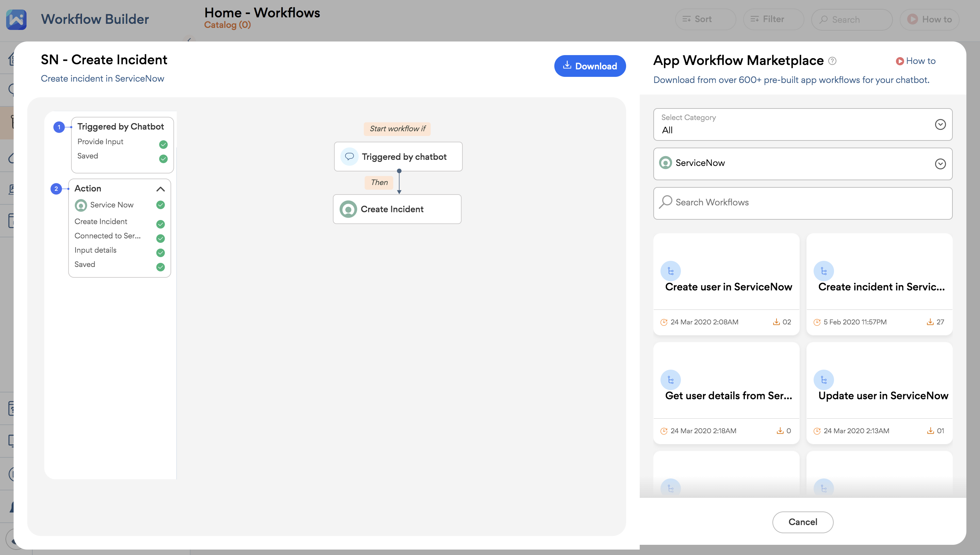This screenshot has width=980, height=555.
Task: Click workflow icon on Update user card
Action: click(x=824, y=380)
